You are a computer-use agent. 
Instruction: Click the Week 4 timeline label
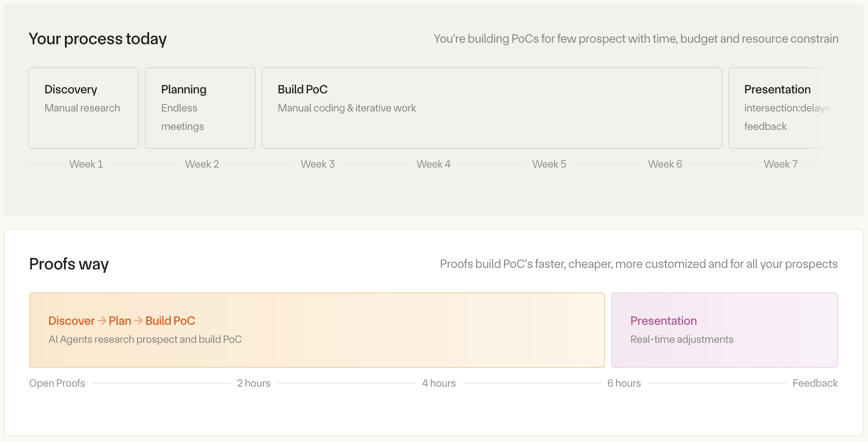coord(433,164)
